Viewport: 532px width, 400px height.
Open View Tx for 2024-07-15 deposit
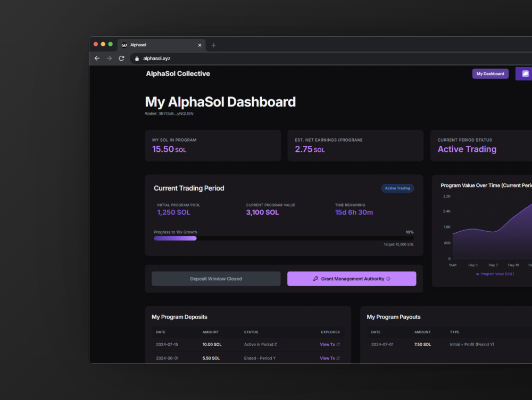tap(329, 344)
